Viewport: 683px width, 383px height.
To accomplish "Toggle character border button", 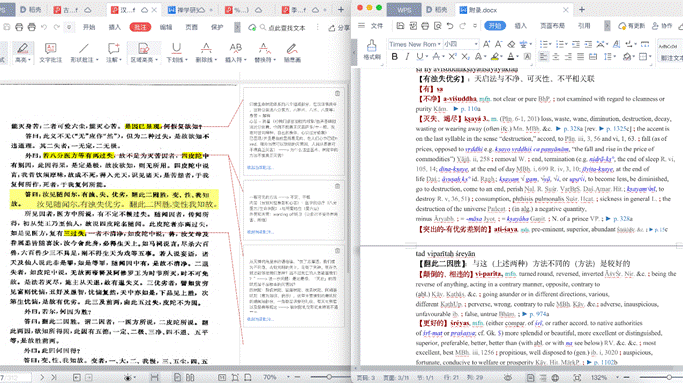I will [527, 56].
